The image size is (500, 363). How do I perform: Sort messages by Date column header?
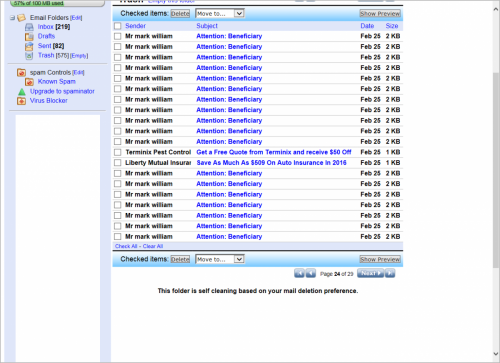[x=367, y=26]
